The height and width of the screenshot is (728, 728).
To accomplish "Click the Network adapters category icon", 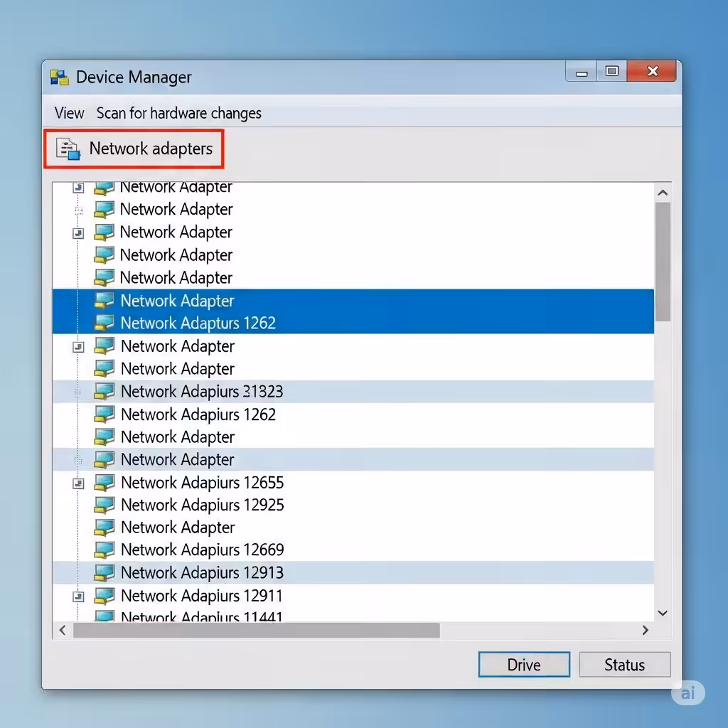I will point(68,149).
